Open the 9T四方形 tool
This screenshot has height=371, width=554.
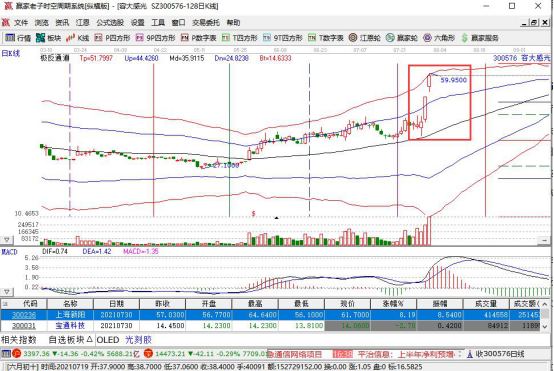[x=283, y=38]
